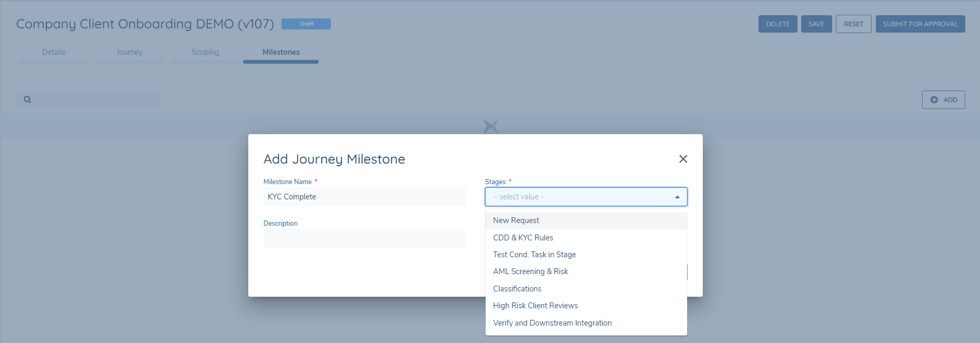Select the Milestones tab
980x343 pixels.
coord(281,52)
